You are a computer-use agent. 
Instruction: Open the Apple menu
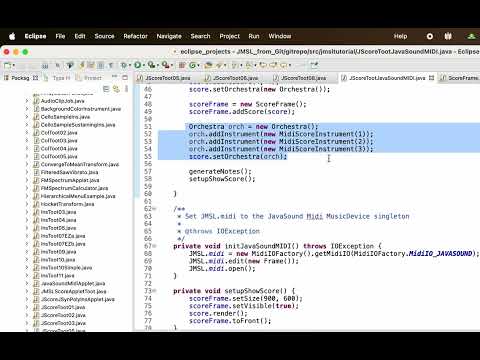pos(12,36)
